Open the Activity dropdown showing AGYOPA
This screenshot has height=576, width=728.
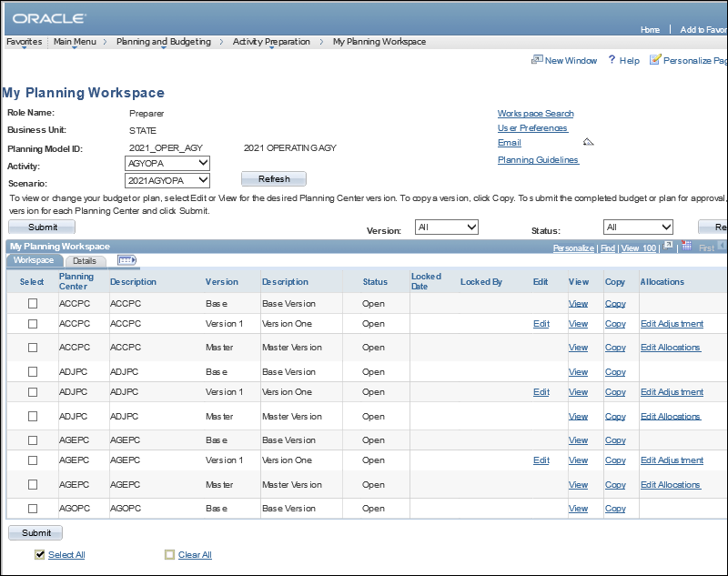click(x=167, y=163)
